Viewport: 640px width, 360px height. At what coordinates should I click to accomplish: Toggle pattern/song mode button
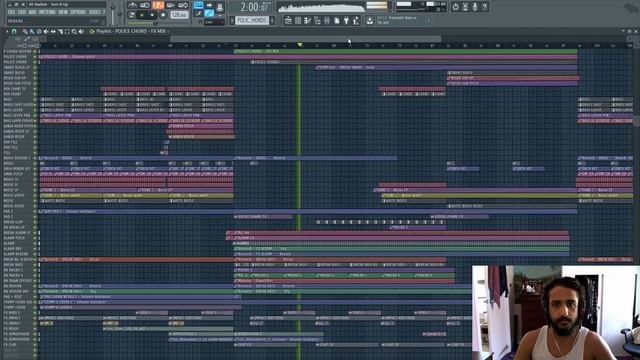coord(131,15)
